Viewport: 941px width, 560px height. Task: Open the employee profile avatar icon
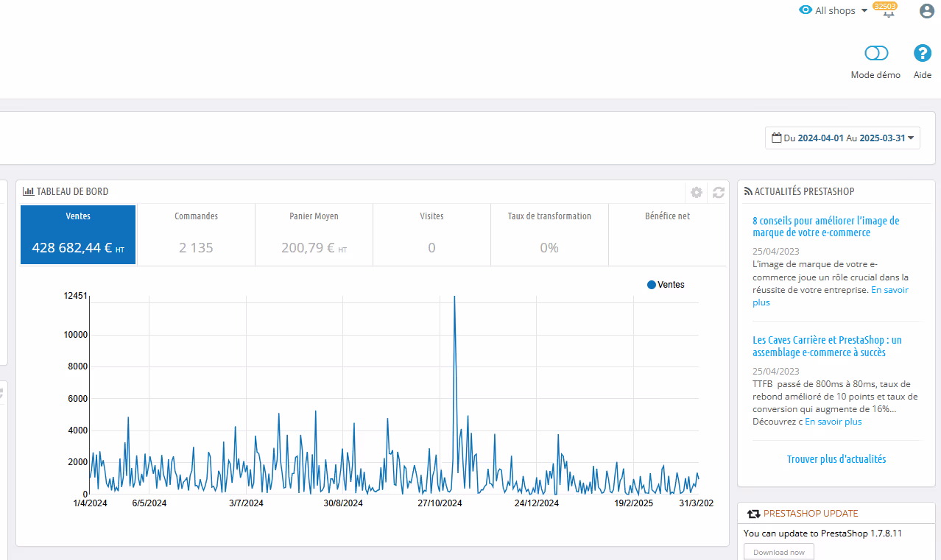click(926, 11)
